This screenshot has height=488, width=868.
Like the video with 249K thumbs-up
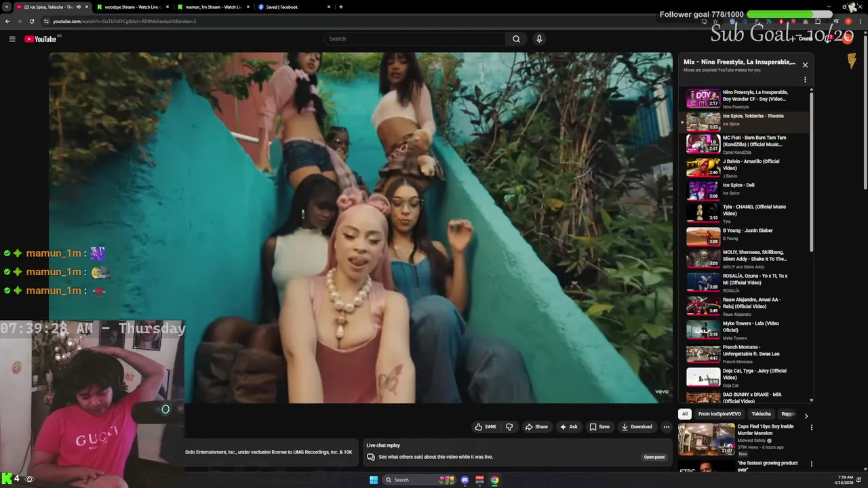click(486, 427)
